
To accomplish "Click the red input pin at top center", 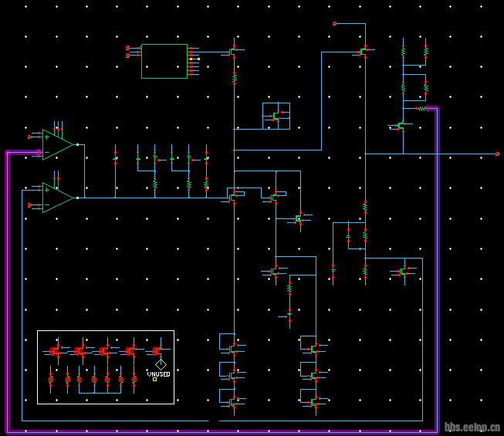I will coord(334,24).
